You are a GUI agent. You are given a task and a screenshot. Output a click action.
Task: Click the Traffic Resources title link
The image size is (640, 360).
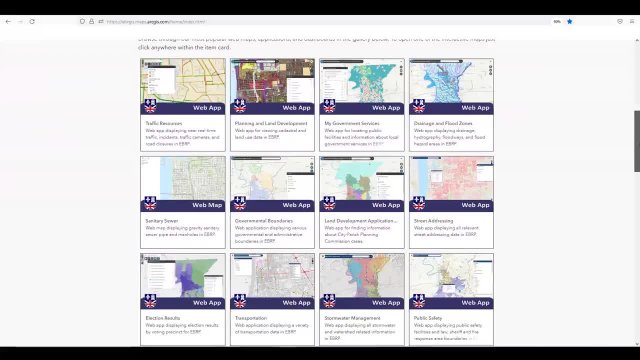coord(164,123)
